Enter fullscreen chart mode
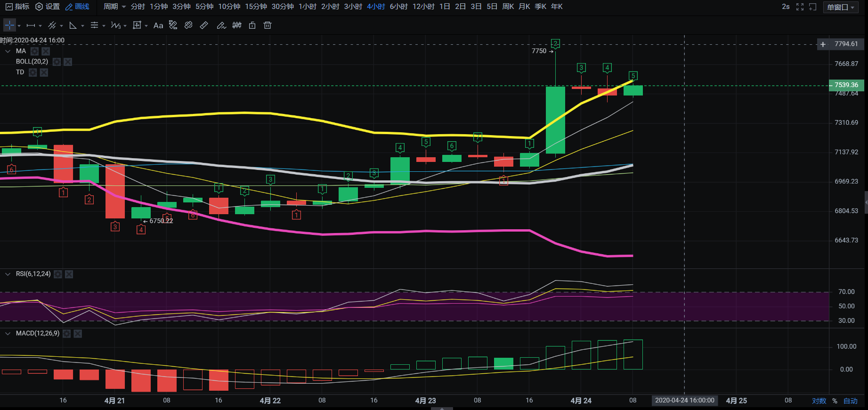Viewport: 868px width, 410px height. tap(800, 7)
